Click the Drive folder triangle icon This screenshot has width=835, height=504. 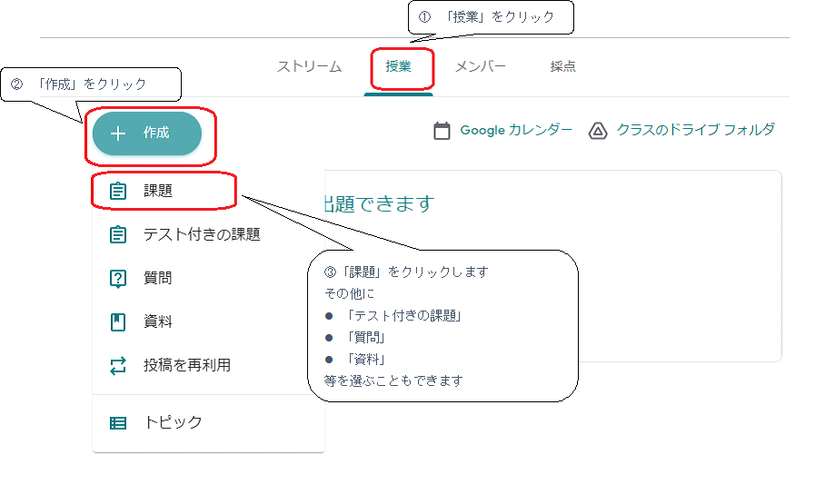598,131
